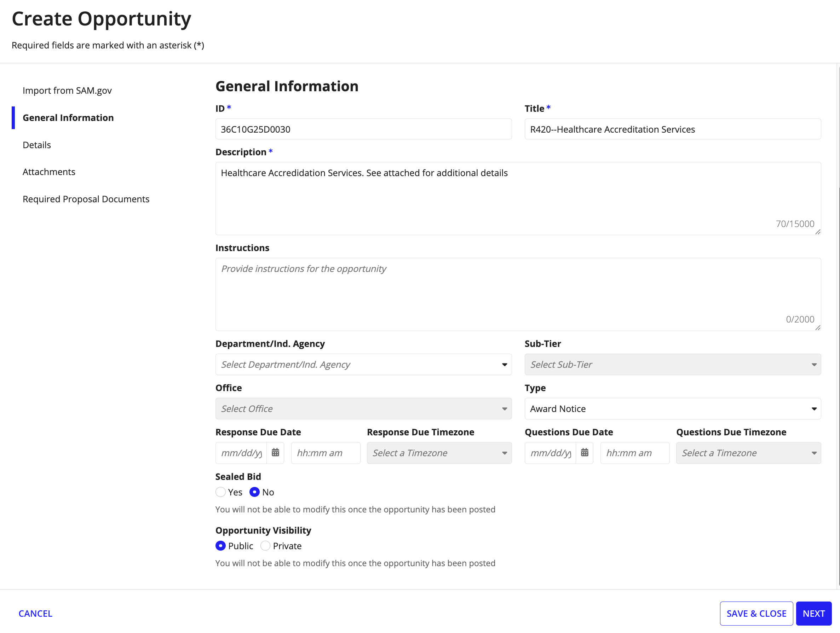Expand the Department/Ind. Agency dropdown
Screen dimensions: 840x633
[363, 365]
